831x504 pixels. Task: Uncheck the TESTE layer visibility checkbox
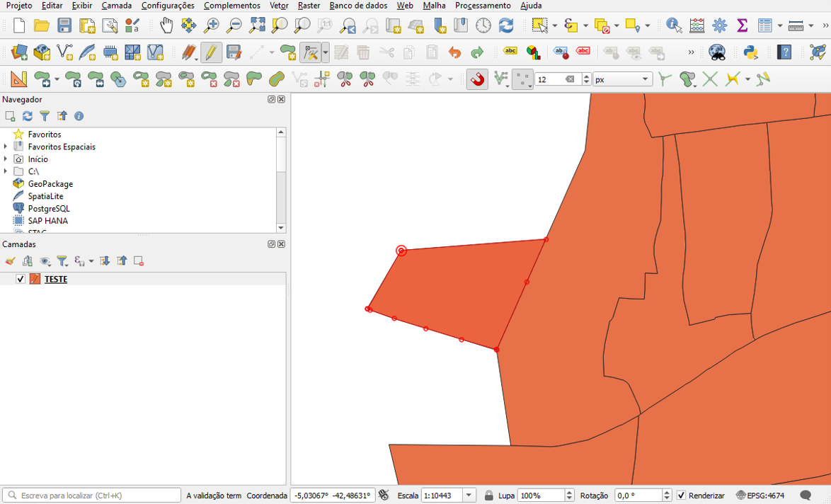[x=21, y=279]
